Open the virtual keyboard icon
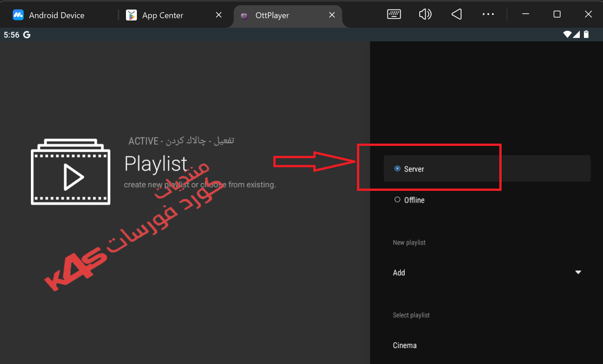The width and height of the screenshot is (603, 364). 394,15
